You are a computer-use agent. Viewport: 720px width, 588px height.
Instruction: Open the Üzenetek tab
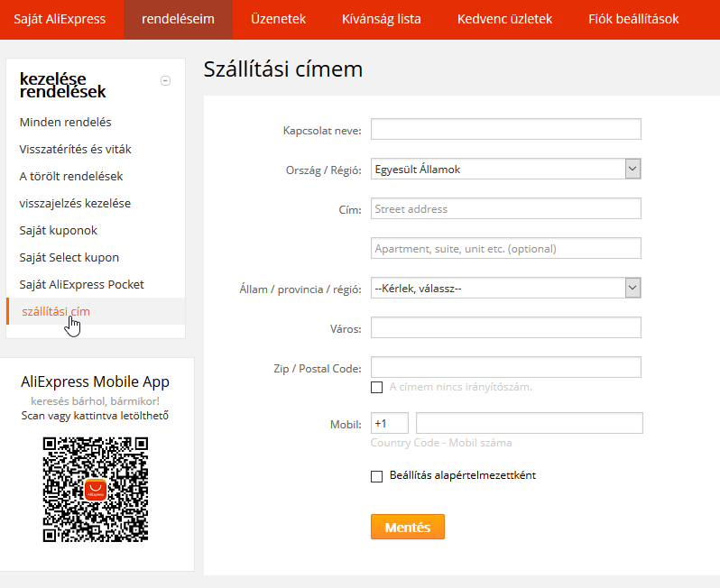(x=278, y=19)
